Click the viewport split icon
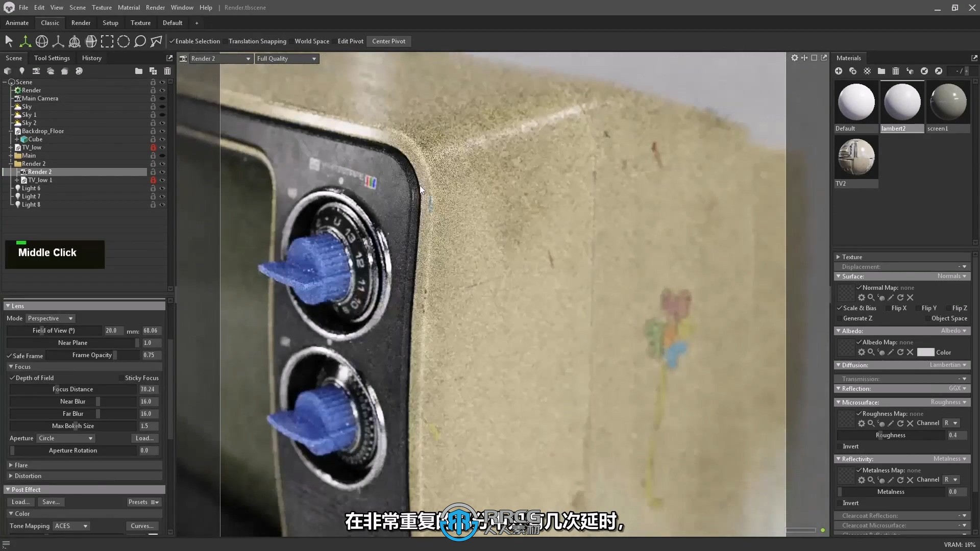Screen dimensions: 980x551 (804, 58)
